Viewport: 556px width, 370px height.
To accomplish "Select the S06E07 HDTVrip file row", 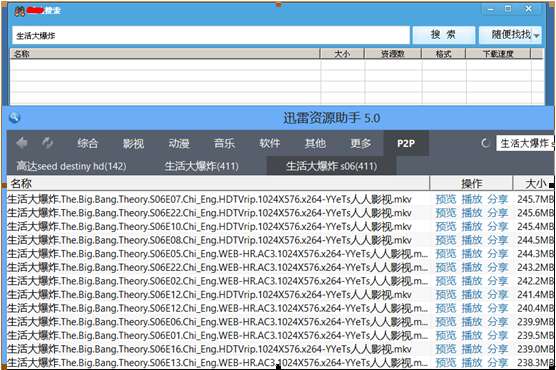I will tap(280, 199).
